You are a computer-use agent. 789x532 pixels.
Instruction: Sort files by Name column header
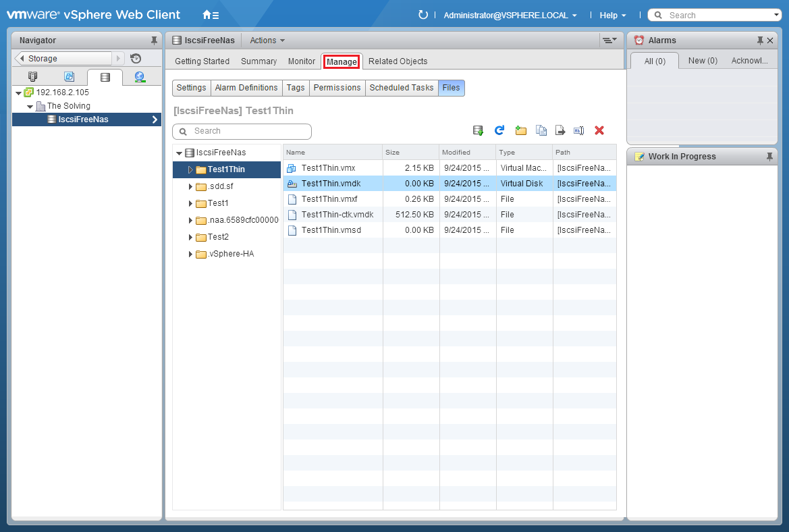332,152
